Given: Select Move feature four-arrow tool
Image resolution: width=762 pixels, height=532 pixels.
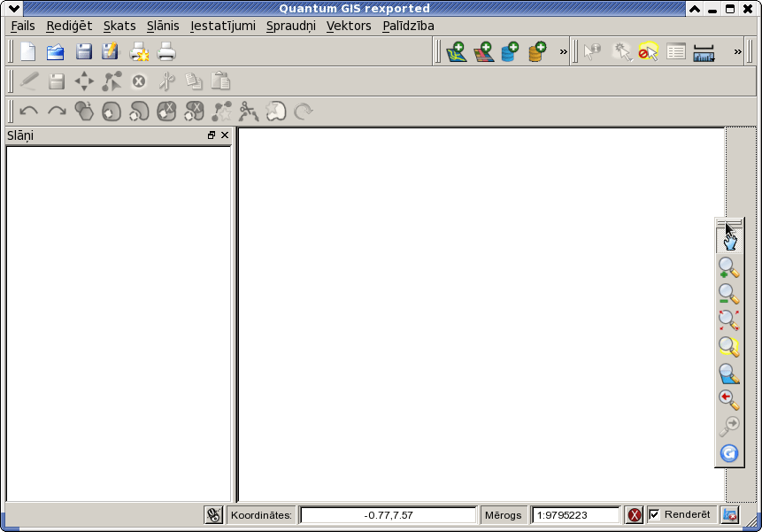Looking at the screenshot, I should pyautogui.click(x=84, y=81).
